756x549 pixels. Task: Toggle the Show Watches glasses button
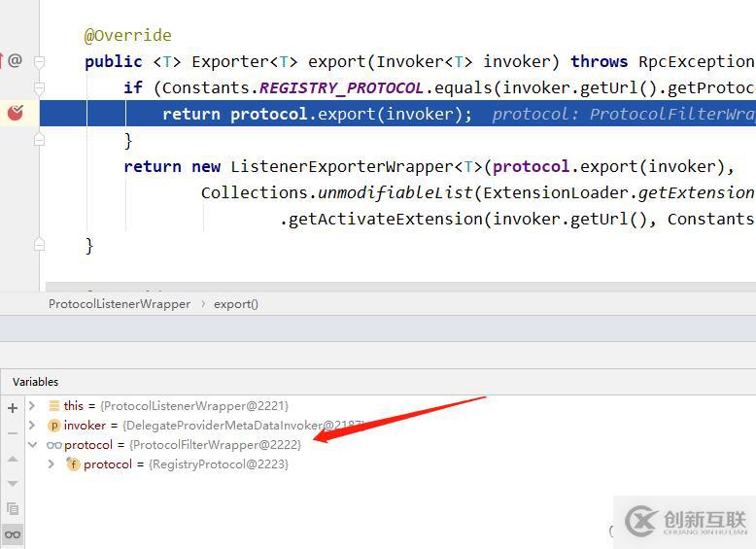coord(13,533)
